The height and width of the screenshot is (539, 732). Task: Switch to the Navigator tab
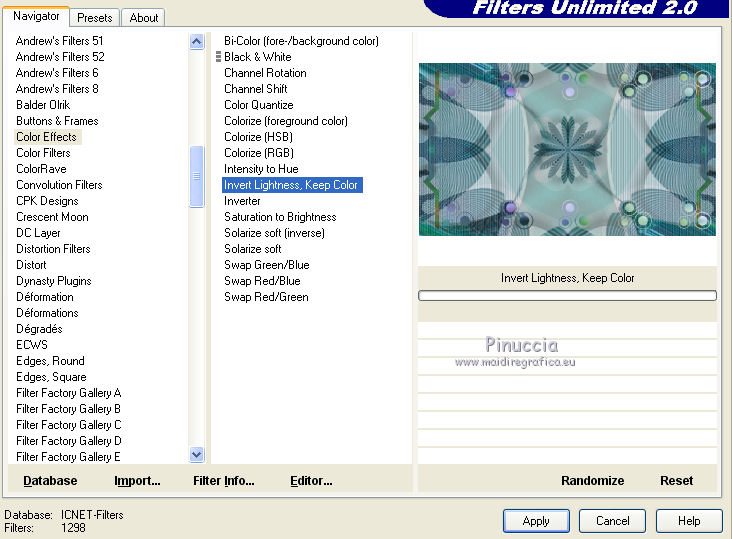(36, 16)
